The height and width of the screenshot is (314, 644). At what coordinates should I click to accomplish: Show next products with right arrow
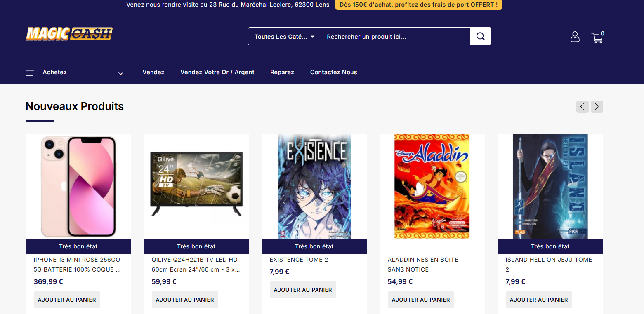597,107
